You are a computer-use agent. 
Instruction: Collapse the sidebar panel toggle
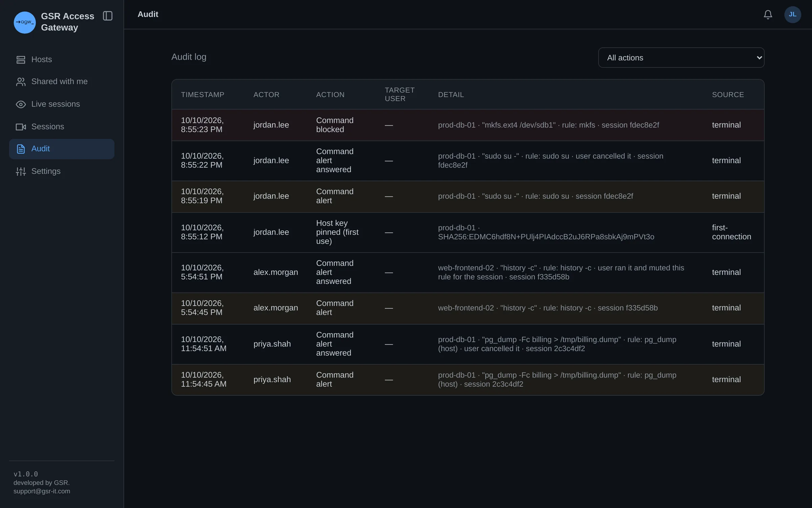coord(108,16)
